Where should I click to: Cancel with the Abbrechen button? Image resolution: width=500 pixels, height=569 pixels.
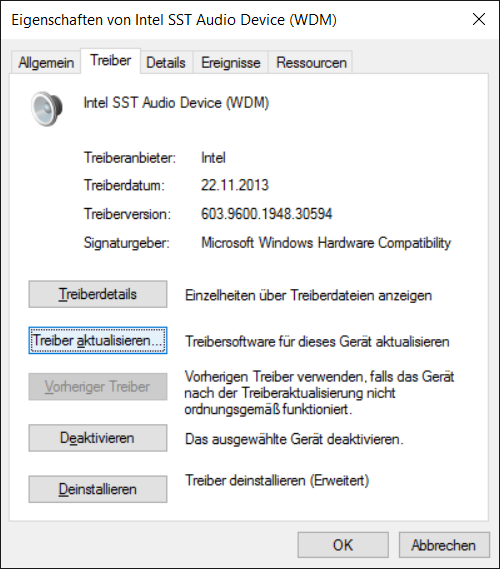(x=444, y=545)
